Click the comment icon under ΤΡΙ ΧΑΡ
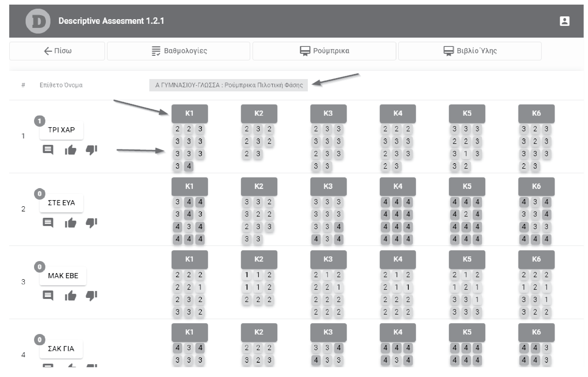The width and height of the screenshot is (588, 377). coord(48,150)
